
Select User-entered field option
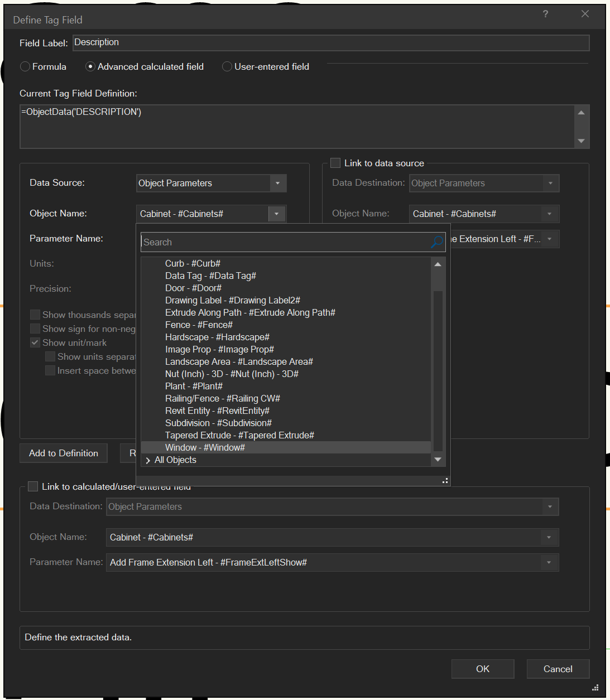click(227, 66)
